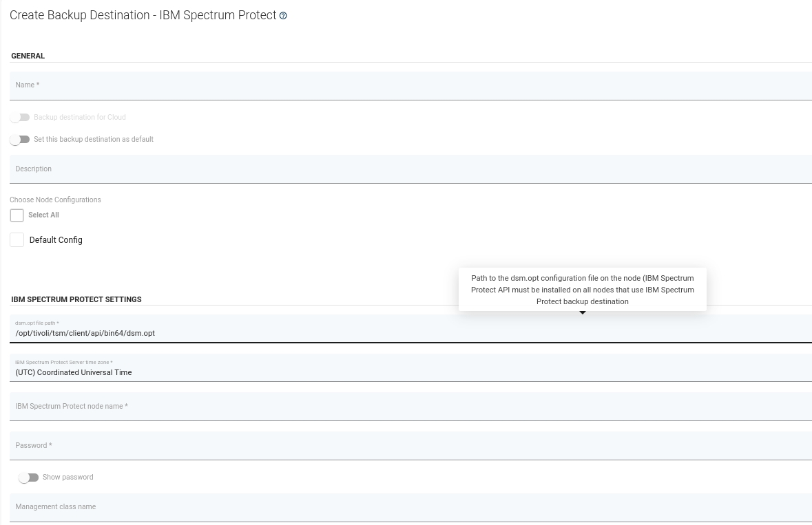Click the IBM Spectrum Protect node name field
The image size is (812, 525).
[x=410, y=407]
